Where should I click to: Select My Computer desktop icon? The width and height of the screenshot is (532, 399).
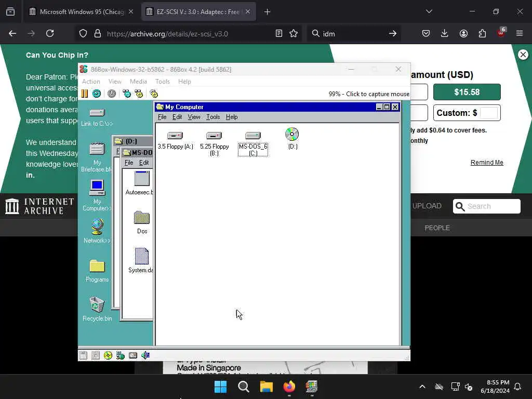click(97, 196)
